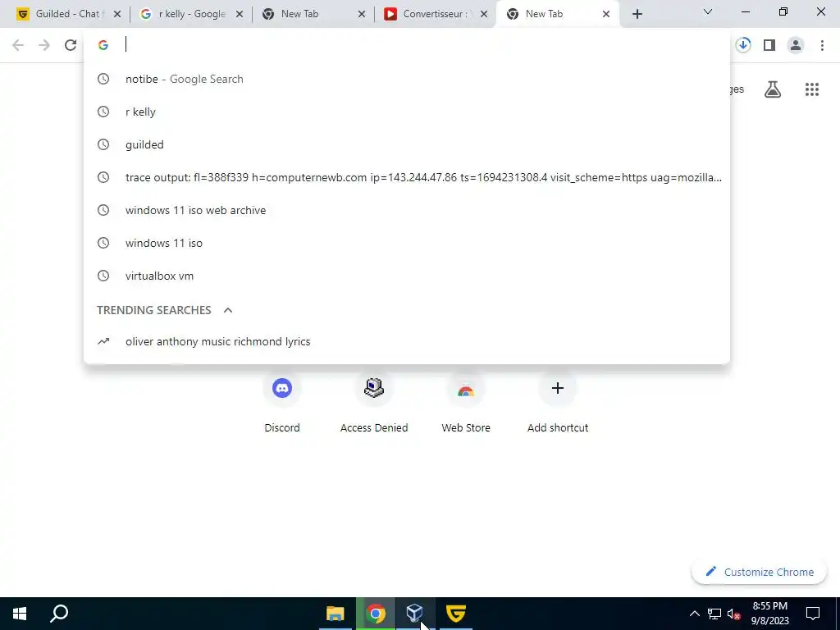Close the active New Tab
Viewport: 840px width, 630px height.
pos(606,14)
